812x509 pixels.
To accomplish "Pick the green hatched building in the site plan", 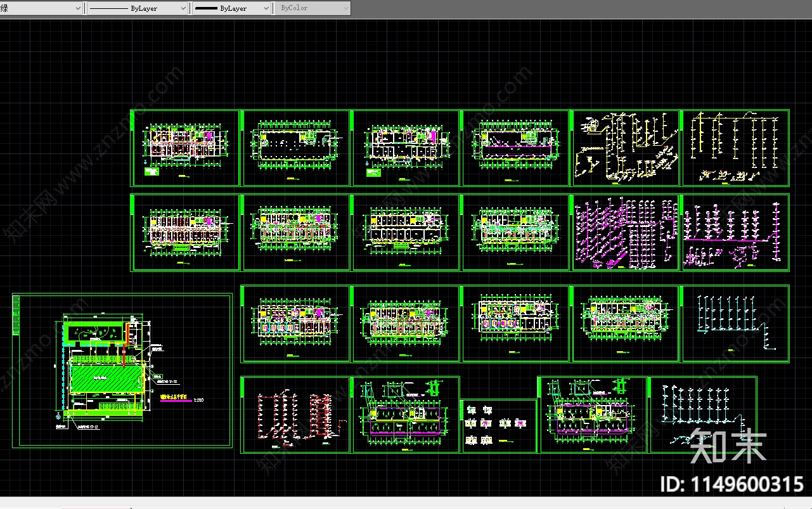I will 106,378.
